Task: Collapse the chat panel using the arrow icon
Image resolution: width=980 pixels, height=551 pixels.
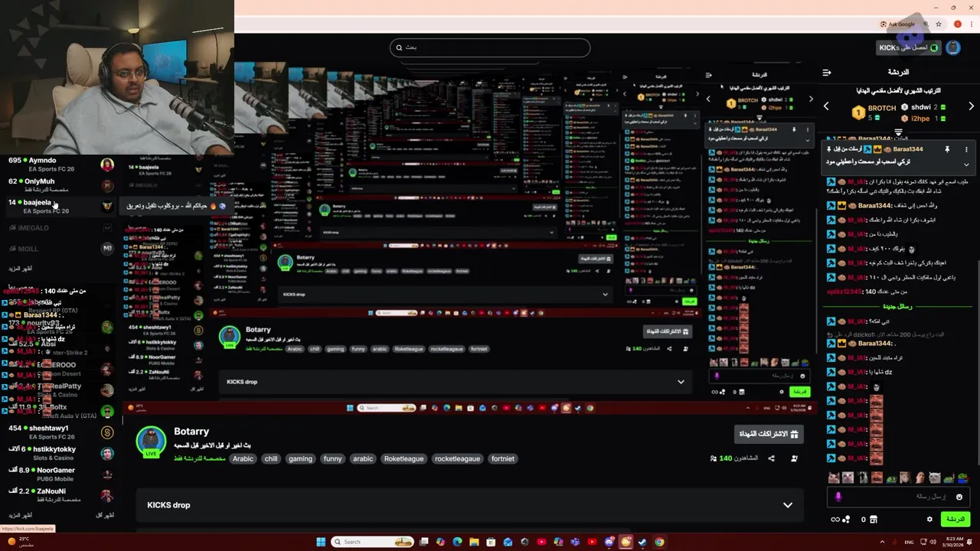Action: [827, 73]
